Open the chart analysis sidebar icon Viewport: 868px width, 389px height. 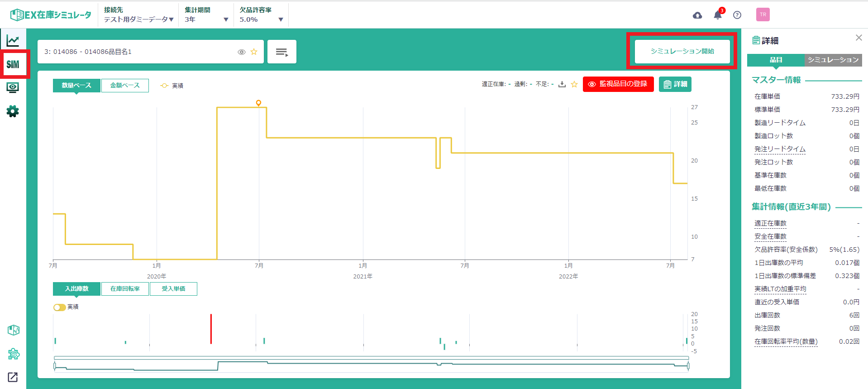[13, 41]
